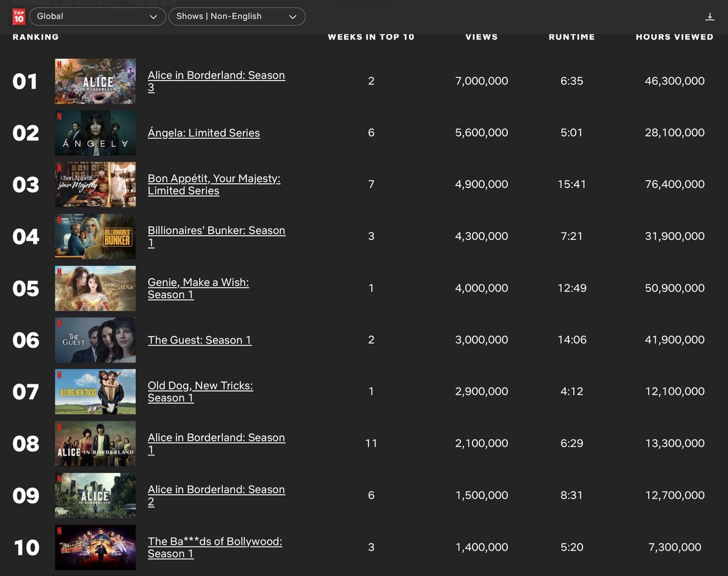Open the Shows | Non-English category dropdown
This screenshot has width=728, height=576.
237,16
